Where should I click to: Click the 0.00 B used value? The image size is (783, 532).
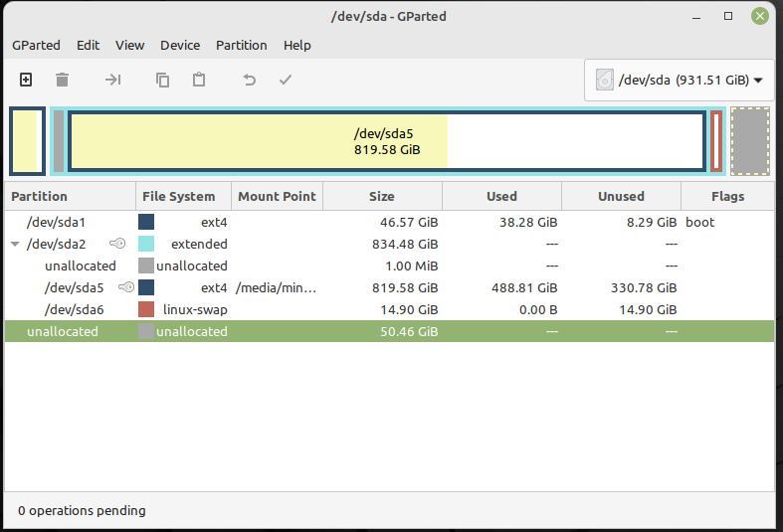[538, 310]
